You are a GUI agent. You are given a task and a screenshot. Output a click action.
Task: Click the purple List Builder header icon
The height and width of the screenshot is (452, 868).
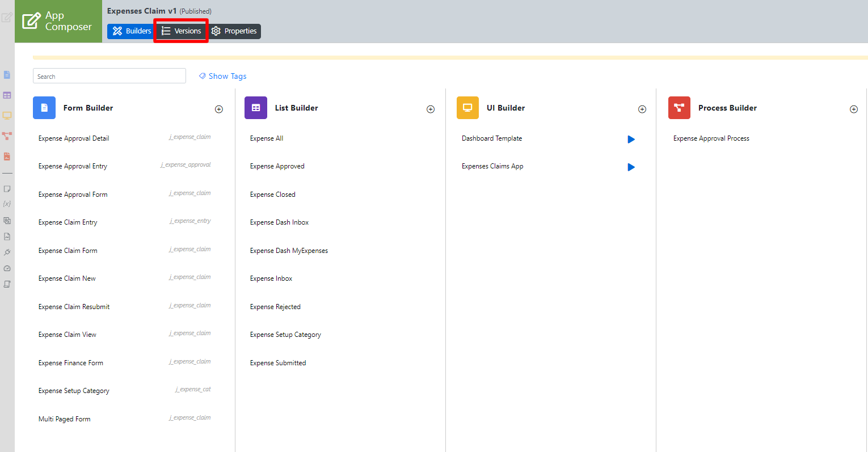coord(256,108)
